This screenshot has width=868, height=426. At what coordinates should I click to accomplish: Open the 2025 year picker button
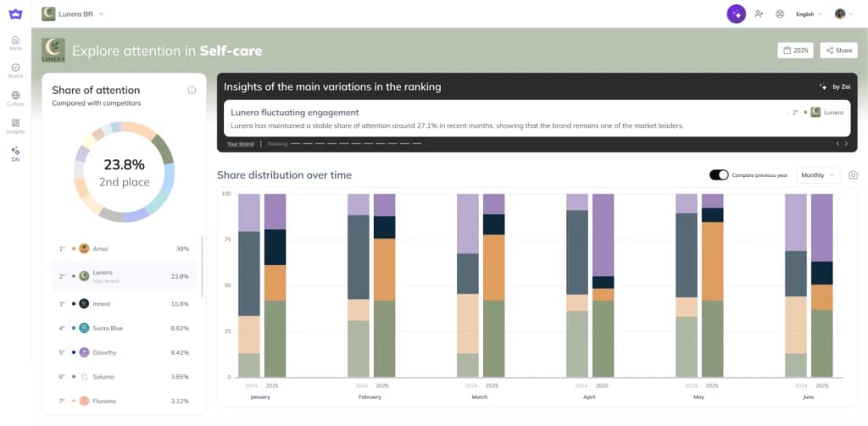(x=794, y=51)
